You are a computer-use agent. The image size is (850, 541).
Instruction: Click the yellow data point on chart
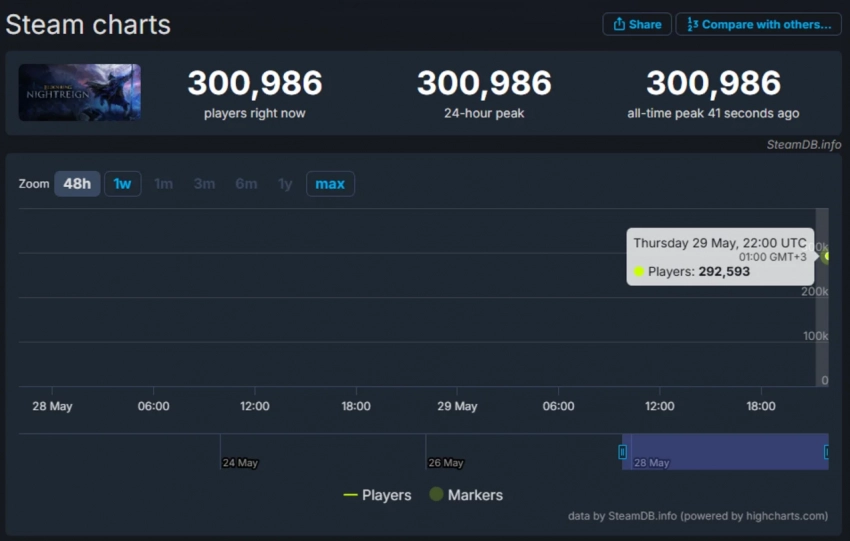coord(828,256)
